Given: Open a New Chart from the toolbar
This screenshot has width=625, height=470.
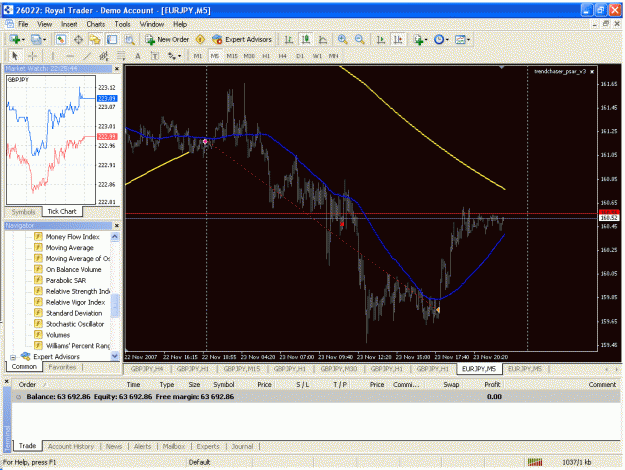Looking at the screenshot, I should (15, 39).
